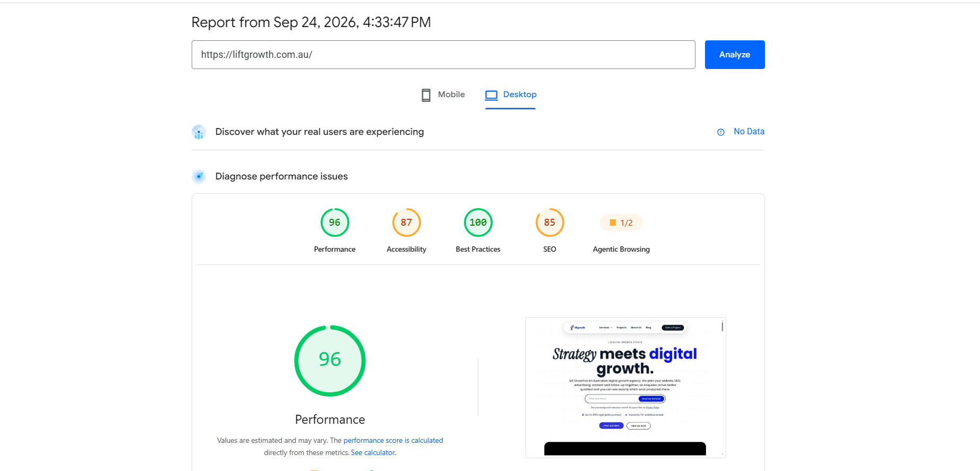Open the performance score is calculated link
980x471 pixels.
393,441
